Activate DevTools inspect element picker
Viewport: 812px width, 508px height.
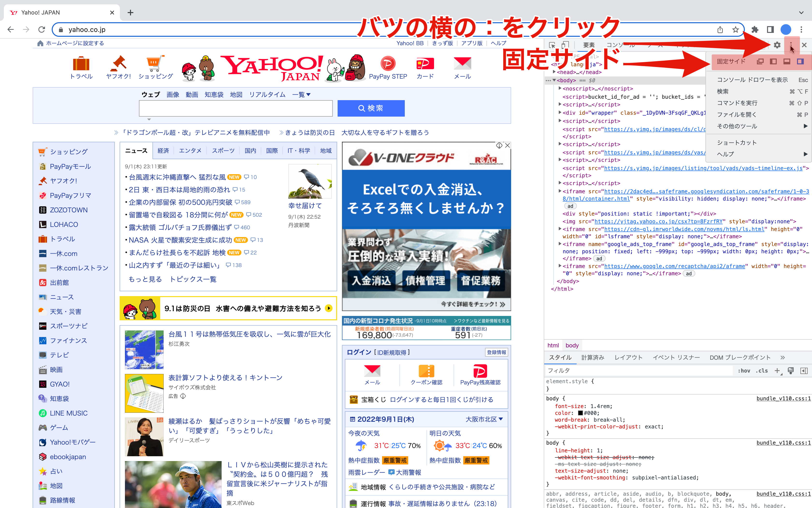point(552,45)
